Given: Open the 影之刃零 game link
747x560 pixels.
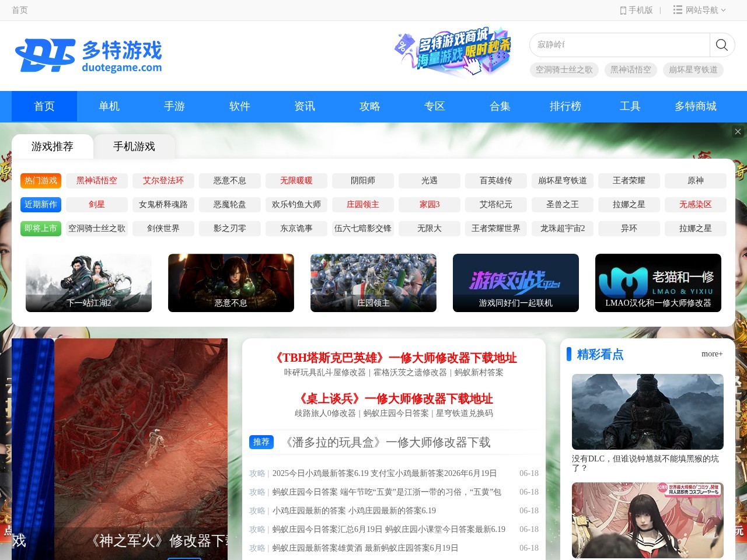Looking at the screenshot, I should coord(230,229).
